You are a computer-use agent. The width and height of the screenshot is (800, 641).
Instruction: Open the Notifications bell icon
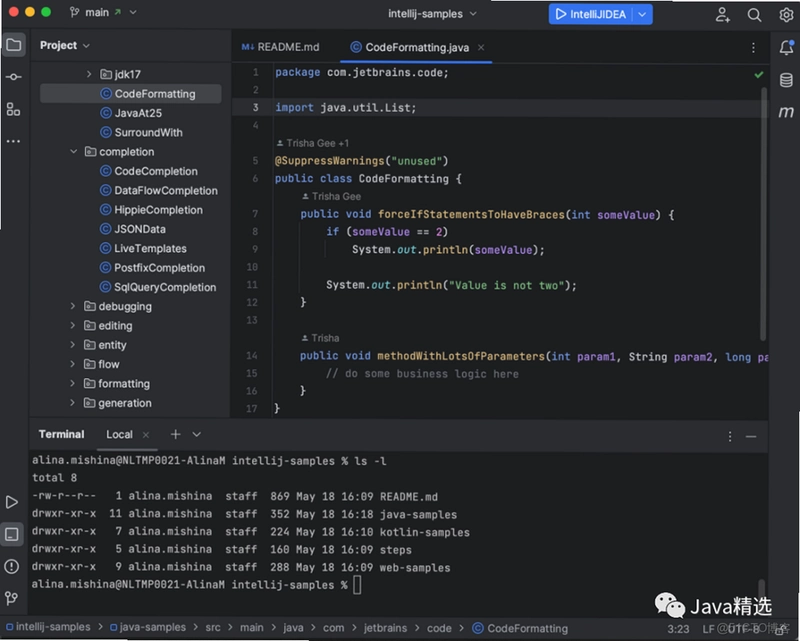(786, 47)
